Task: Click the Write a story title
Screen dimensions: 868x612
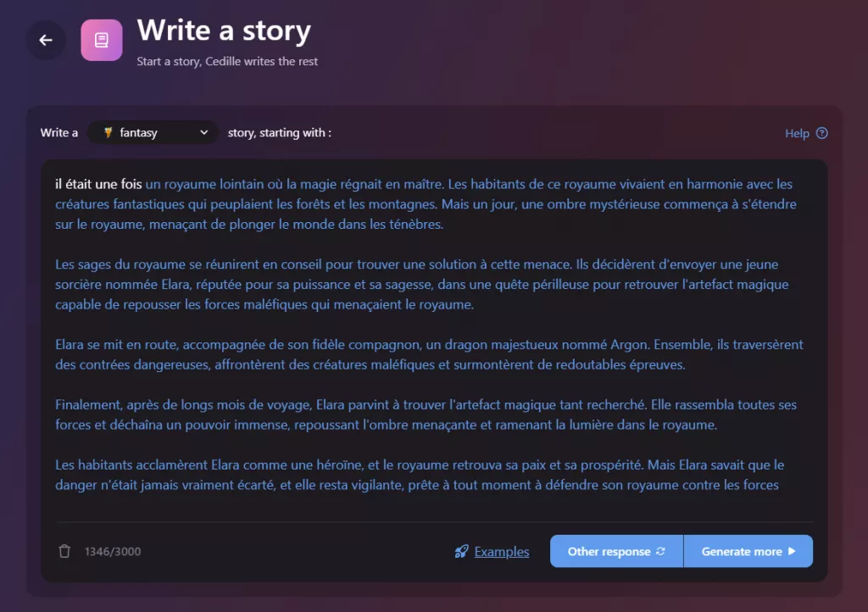Action: point(225,31)
